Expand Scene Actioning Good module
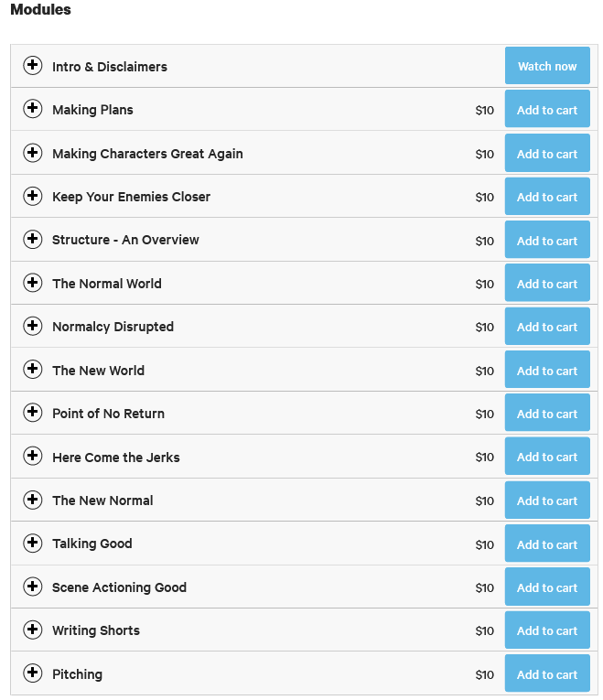603x700 pixels. (x=33, y=587)
